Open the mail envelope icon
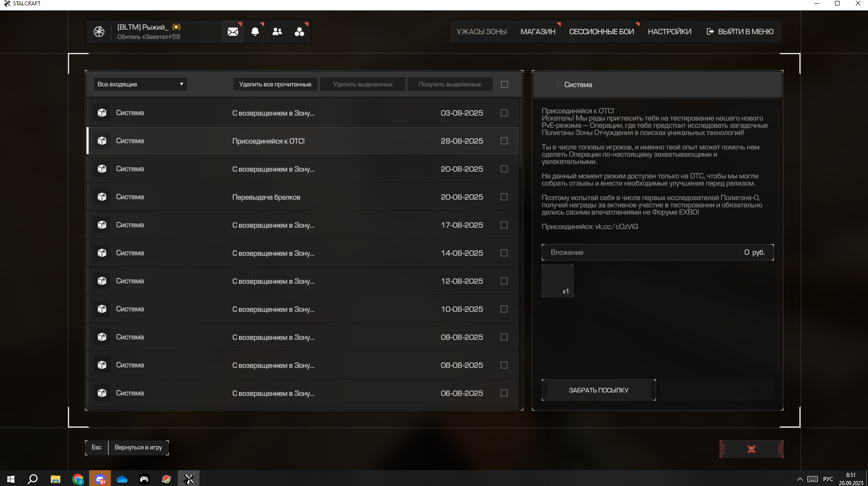The height and width of the screenshot is (486, 868). (x=232, y=32)
